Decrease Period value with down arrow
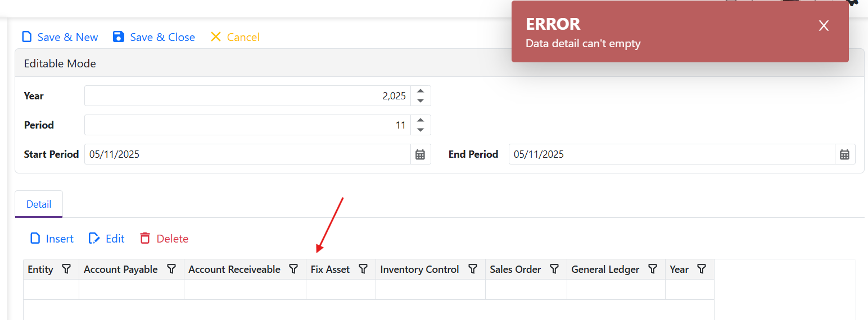The height and width of the screenshot is (320, 868). pos(421,130)
